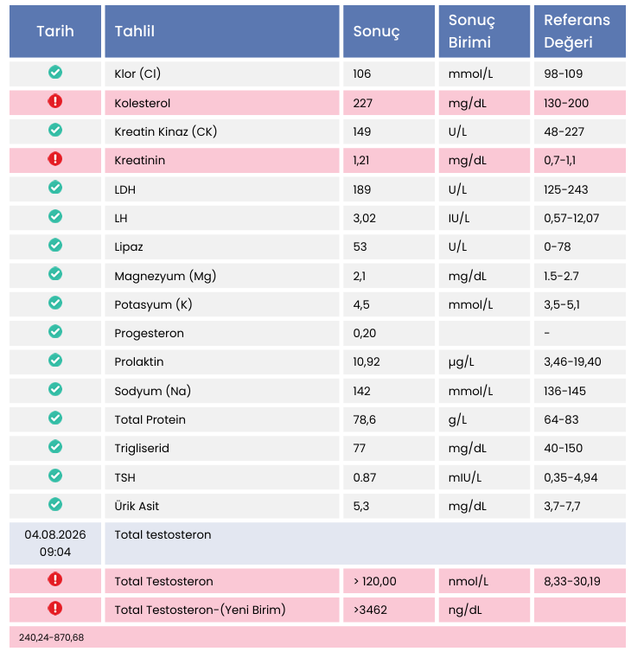Click the green checkmark beside LDH
Image resolution: width=644 pixels, height=658 pixels.
click(55, 188)
